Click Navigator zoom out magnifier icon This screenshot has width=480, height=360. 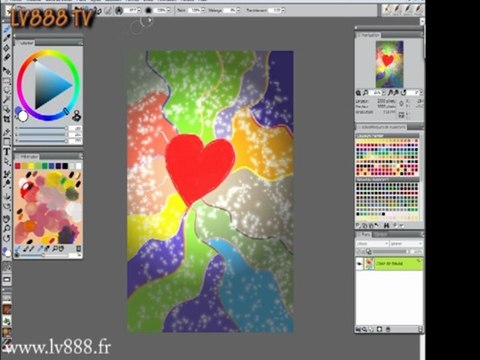point(359,93)
